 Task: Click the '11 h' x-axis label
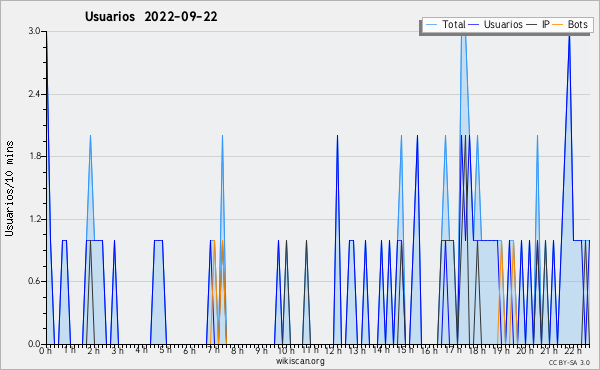coord(309,350)
